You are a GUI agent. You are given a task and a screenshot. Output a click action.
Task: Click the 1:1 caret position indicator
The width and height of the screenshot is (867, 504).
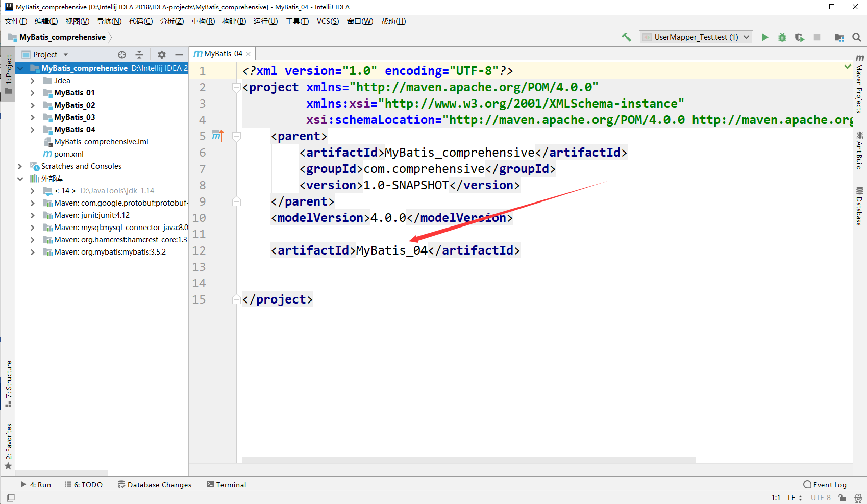click(x=776, y=498)
